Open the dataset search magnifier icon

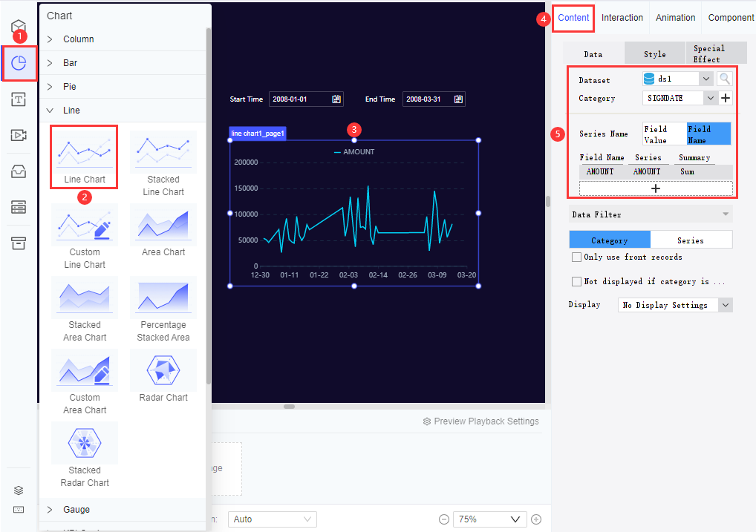click(x=724, y=78)
